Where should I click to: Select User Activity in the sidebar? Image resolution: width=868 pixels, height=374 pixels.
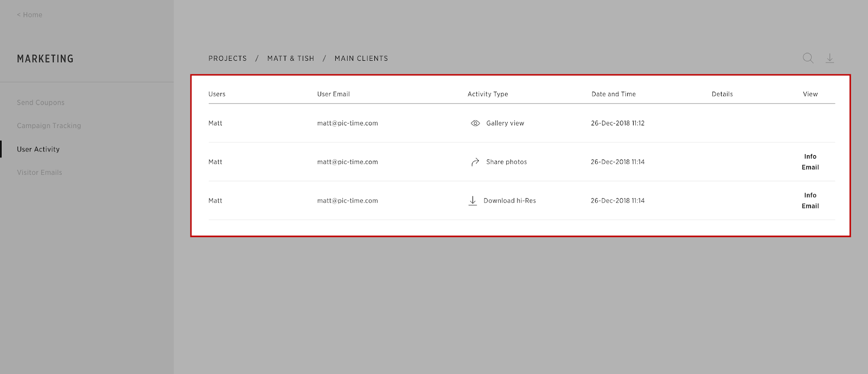click(39, 149)
